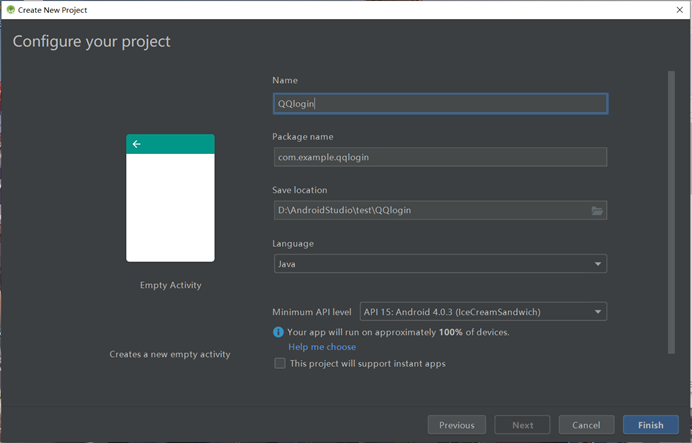Click the Save location path field
692x443 pixels.
click(430, 210)
